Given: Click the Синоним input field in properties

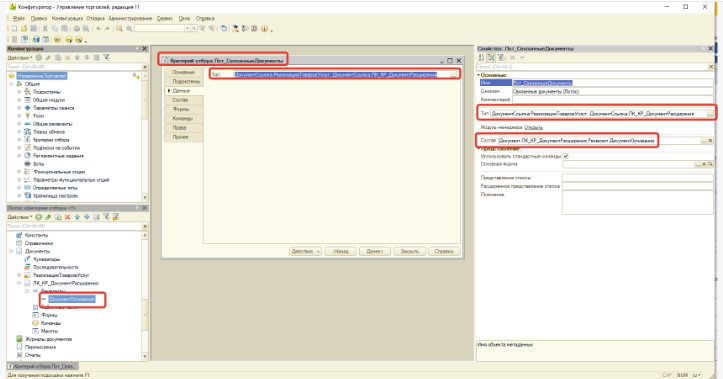Looking at the screenshot, I should click(612, 91).
